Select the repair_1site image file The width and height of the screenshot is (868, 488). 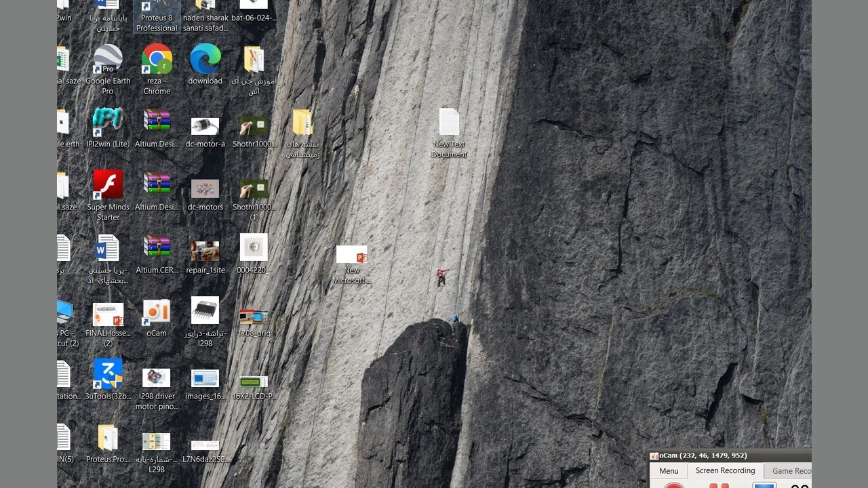coord(205,258)
